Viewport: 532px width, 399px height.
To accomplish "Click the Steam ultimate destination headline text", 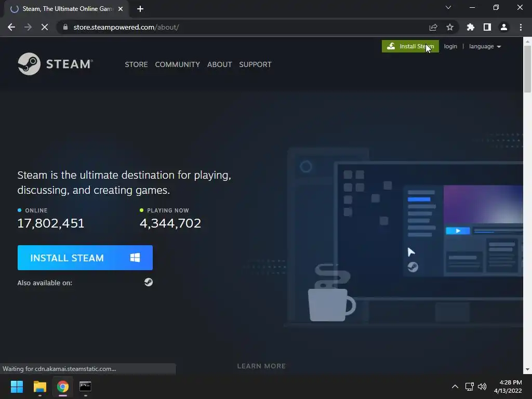I will (124, 182).
